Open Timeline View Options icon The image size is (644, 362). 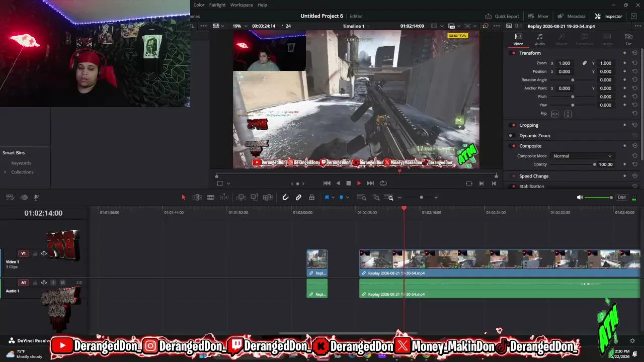10,198
